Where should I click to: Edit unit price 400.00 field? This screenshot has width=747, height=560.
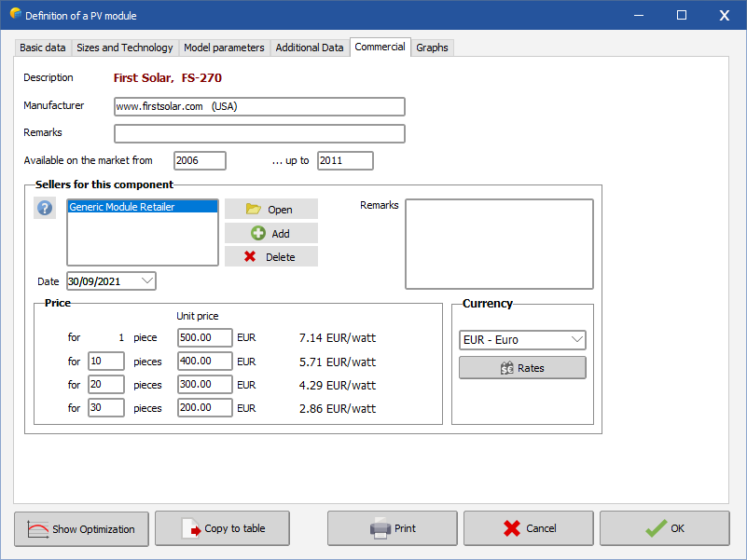[x=205, y=361]
